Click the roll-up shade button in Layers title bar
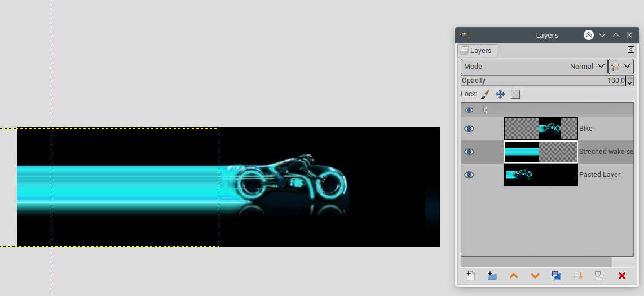This screenshot has width=644, height=296. (589, 35)
